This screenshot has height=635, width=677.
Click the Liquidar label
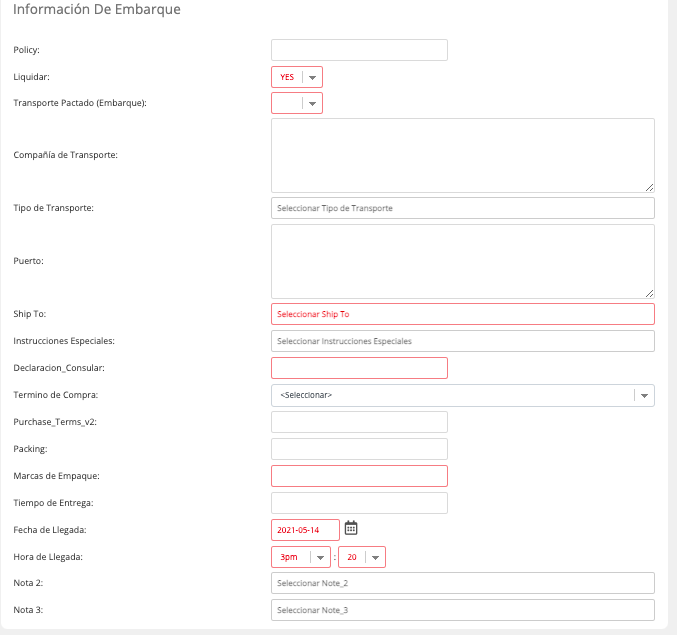[32, 77]
